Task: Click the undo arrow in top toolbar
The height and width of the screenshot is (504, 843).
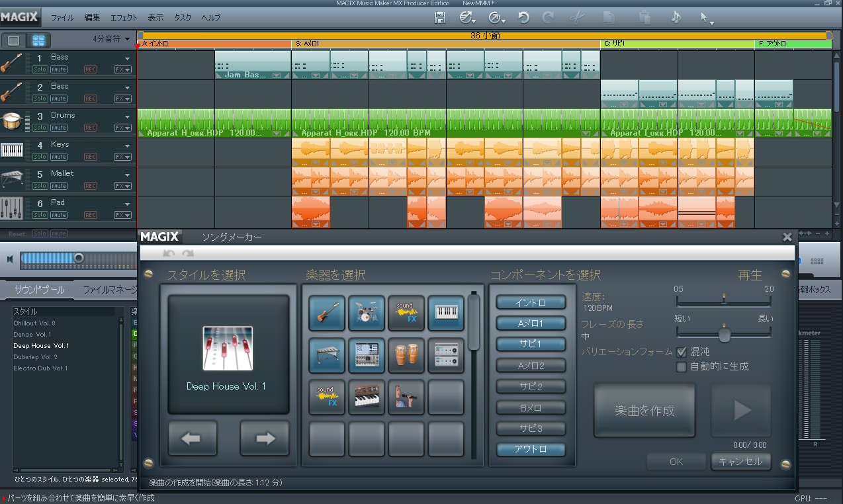Action: [x=523, y=18]
